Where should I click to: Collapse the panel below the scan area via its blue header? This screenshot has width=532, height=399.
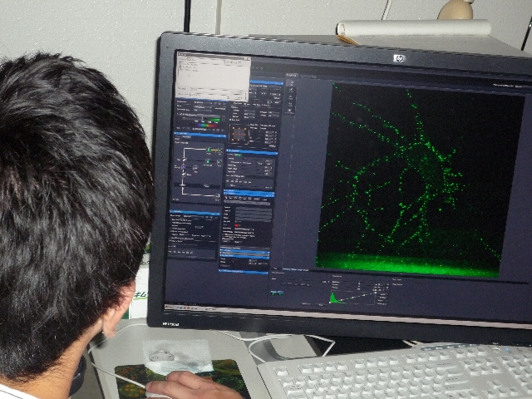tap(253, 151)
